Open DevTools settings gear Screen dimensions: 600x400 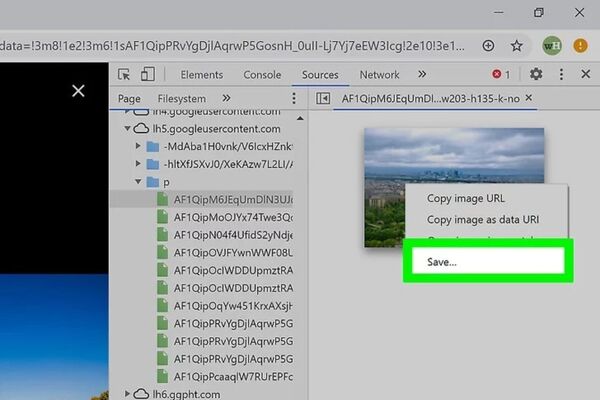(536, 75)
